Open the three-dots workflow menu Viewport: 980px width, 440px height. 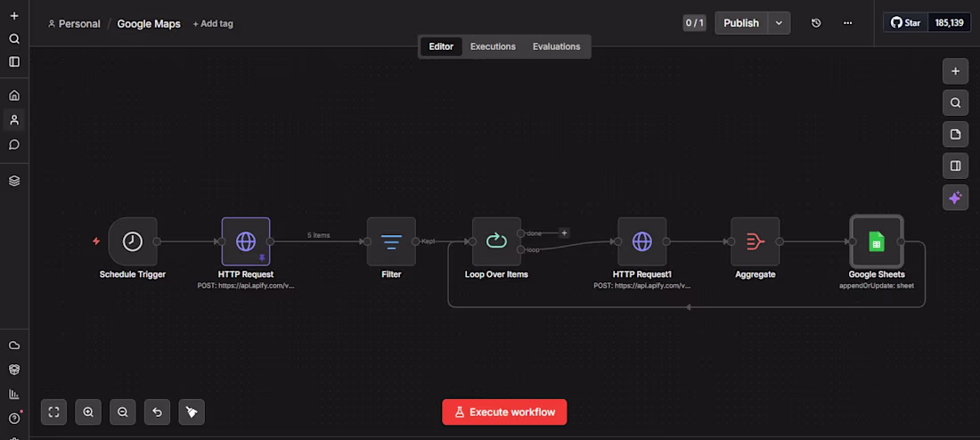(x=847, y=23)
